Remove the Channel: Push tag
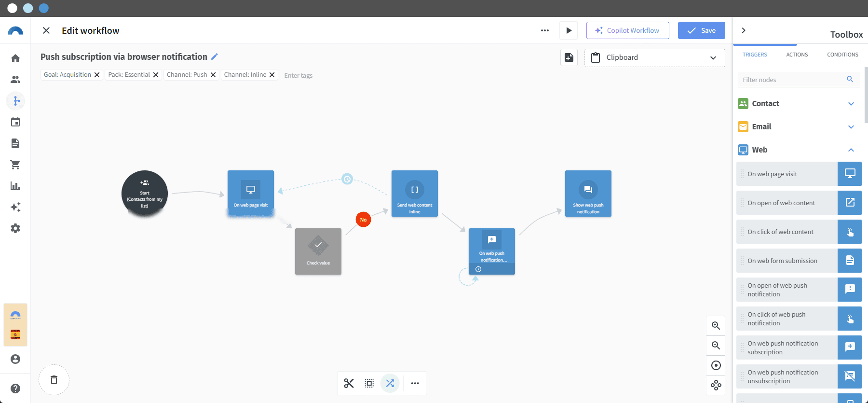The width and height of the screenshot is (868, 403). click(x=213, y=75)
